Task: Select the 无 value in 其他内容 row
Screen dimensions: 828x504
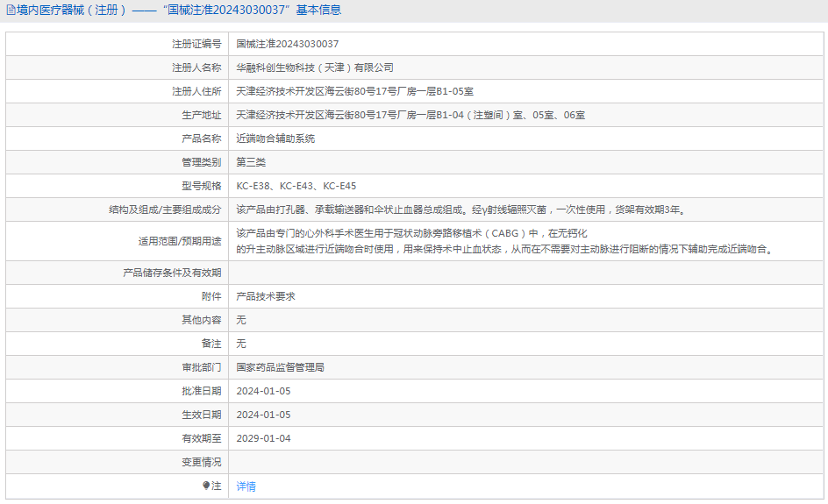Action: click(241, 320)
